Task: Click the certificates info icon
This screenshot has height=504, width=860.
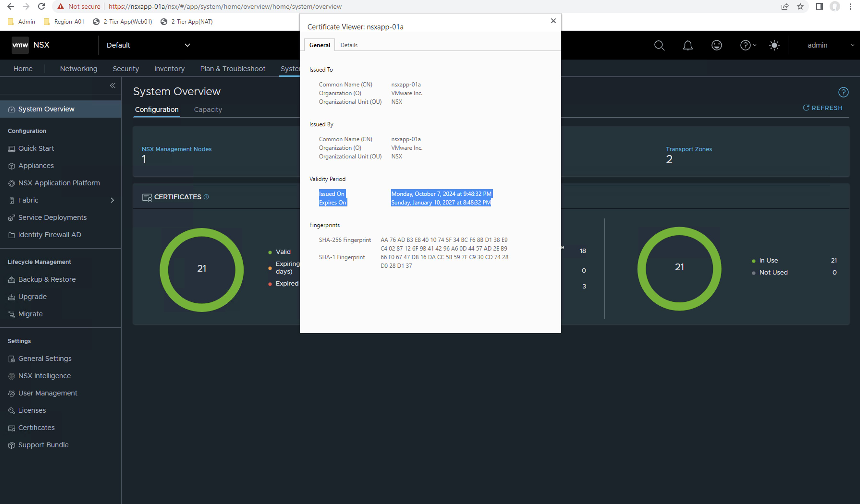Action: click(x=206, y=197)
